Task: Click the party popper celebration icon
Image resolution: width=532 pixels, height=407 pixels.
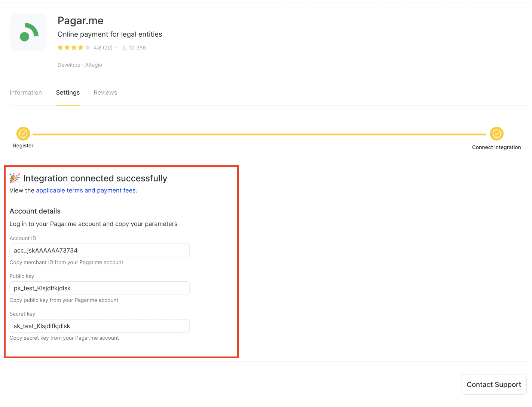Action: tap(15, 178)
